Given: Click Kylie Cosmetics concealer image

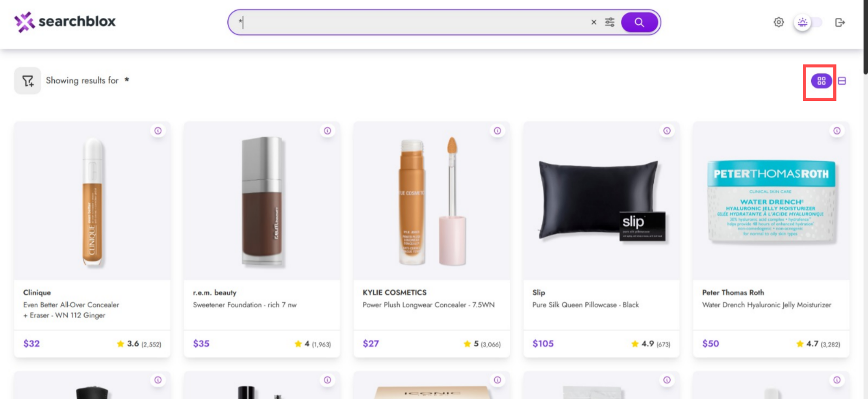Looking at the screenshot, I should (x=432, y=202).
